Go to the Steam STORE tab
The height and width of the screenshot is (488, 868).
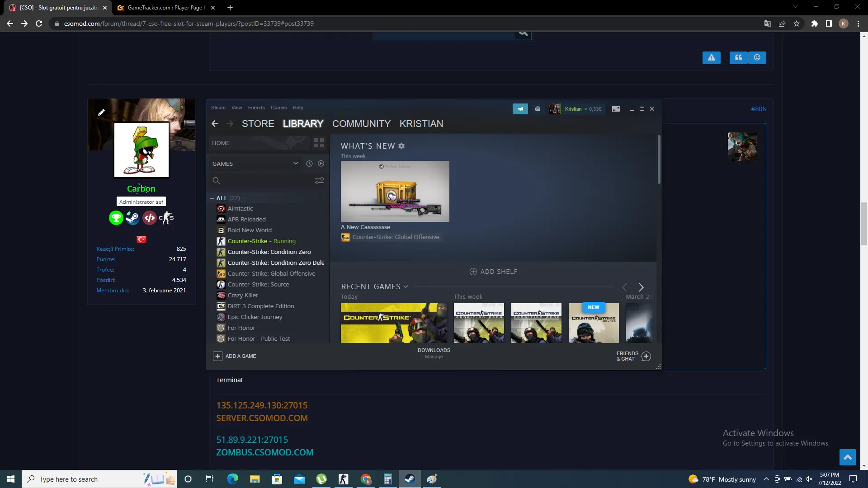click(258, 124)
